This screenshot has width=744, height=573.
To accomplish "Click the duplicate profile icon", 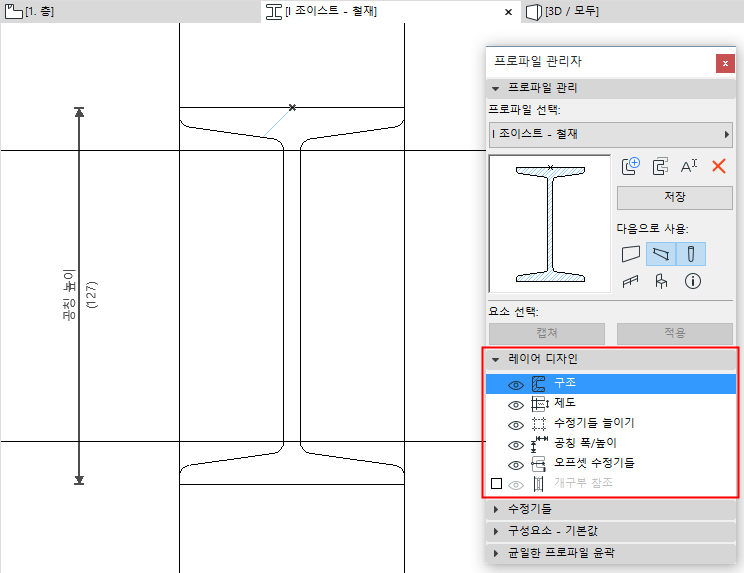I will click(660, 166).
